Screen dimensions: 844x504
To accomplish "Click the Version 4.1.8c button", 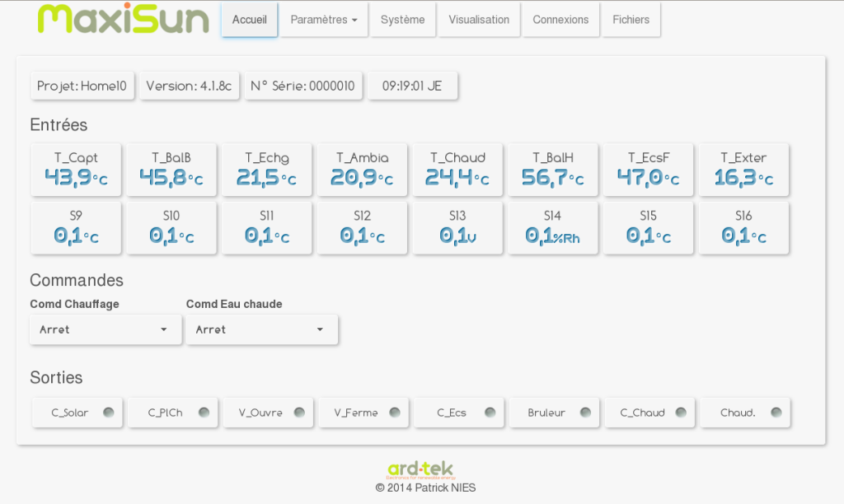I will [x=189, y=86].
